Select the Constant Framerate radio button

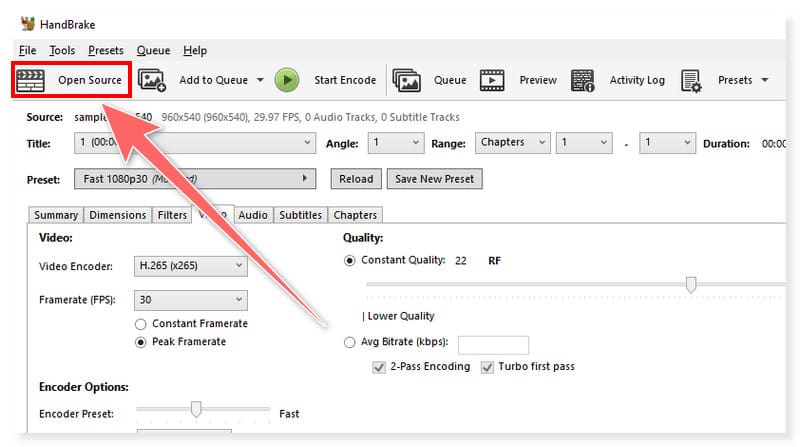142,324
